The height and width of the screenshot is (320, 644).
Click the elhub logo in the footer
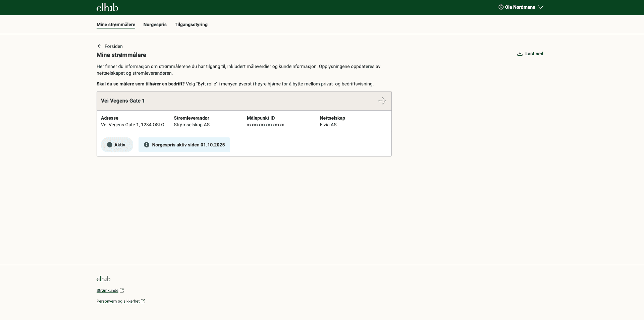(x=103, y=279)
